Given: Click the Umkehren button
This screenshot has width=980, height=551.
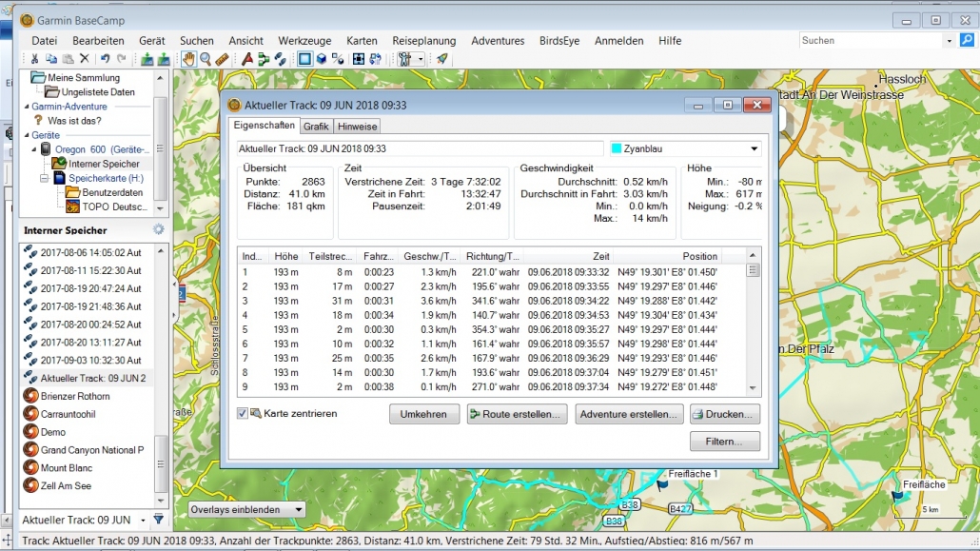Looking at the screenshot, I should [x=423, y=414].
